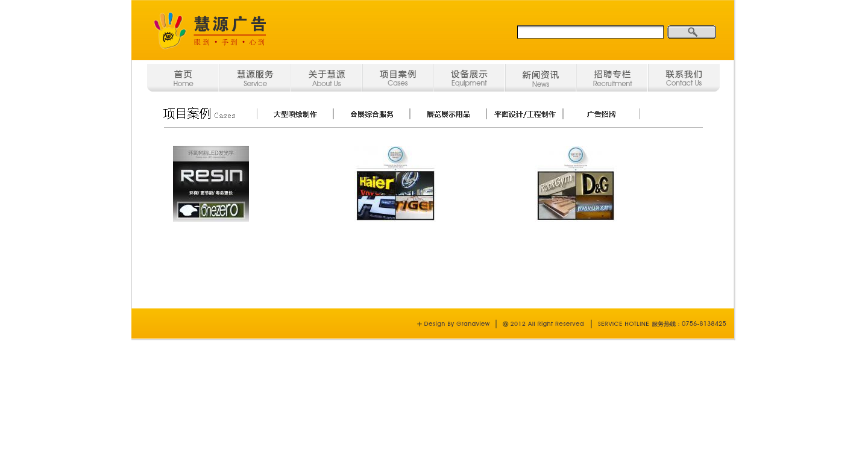This screenshot has width=868, height=450.
Task: Open 设备展示 Equipment page
Action: point(469,78)
